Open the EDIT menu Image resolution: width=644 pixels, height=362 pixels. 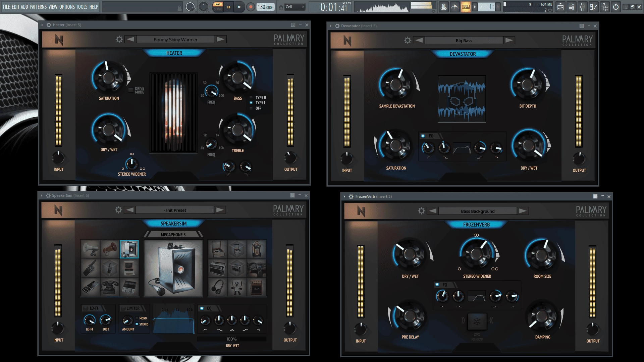tap(15, 7)
